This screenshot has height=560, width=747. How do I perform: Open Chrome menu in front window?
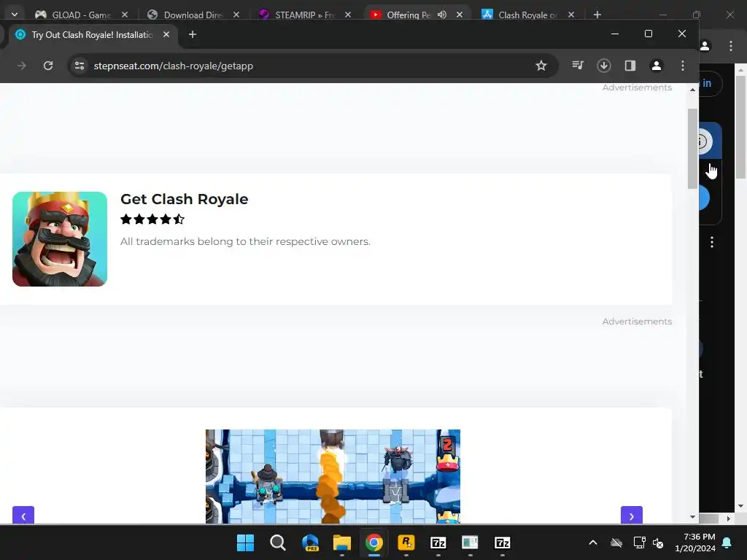(682, 65)
